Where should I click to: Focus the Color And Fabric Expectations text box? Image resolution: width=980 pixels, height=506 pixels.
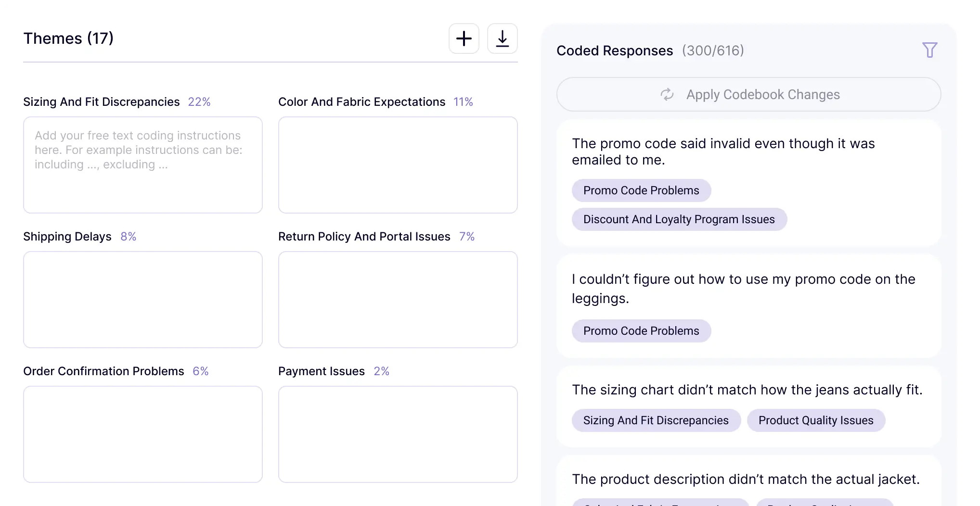coord(398,164)
